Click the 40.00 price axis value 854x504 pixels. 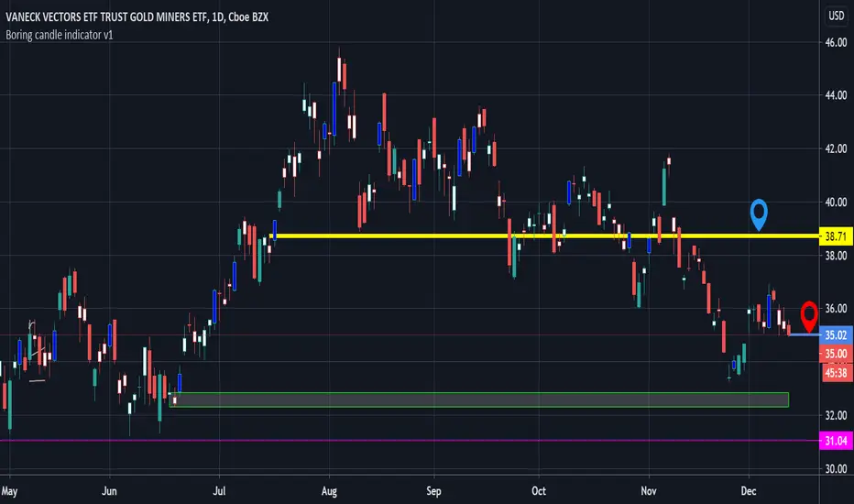click(836, 202)
